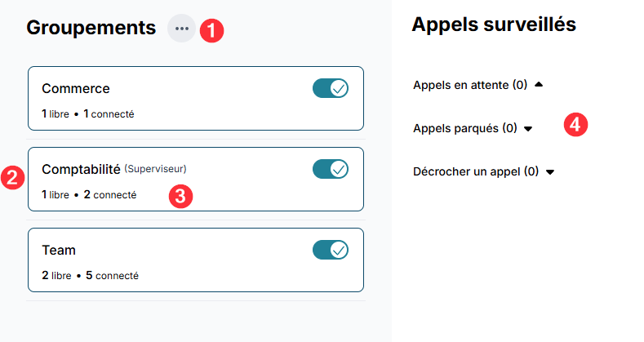
Task: Open the Groupements more options menu
Action: [181, 29]
